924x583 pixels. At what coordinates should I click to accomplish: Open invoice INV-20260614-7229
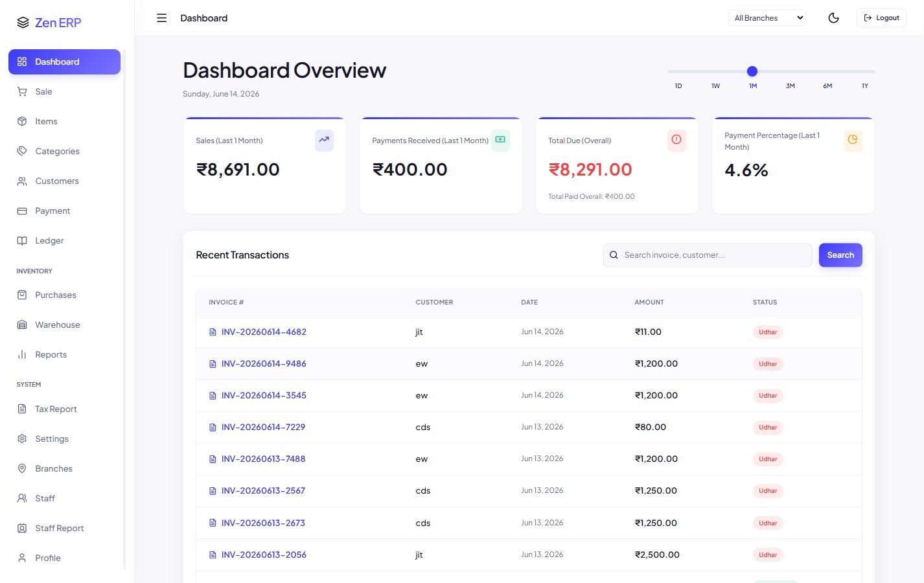pos(263,427)
